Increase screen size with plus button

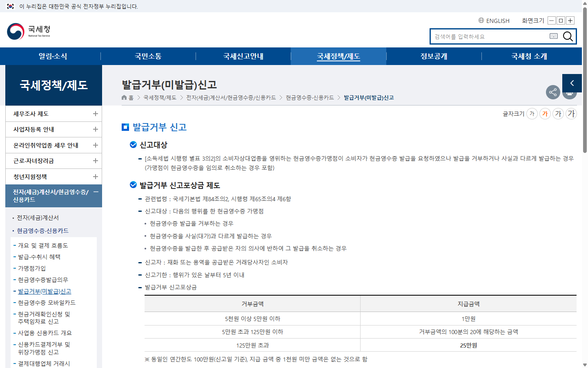coord(570,20)
